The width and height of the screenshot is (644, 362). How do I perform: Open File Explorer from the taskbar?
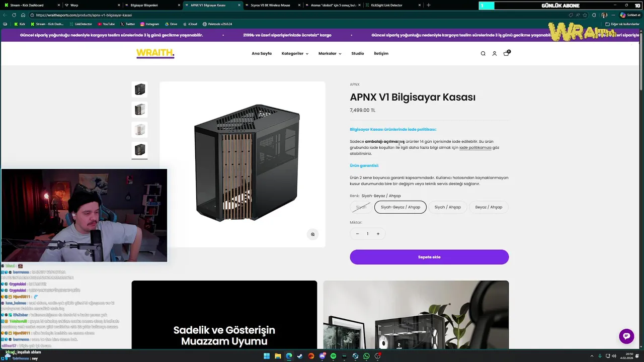[278, 356]
